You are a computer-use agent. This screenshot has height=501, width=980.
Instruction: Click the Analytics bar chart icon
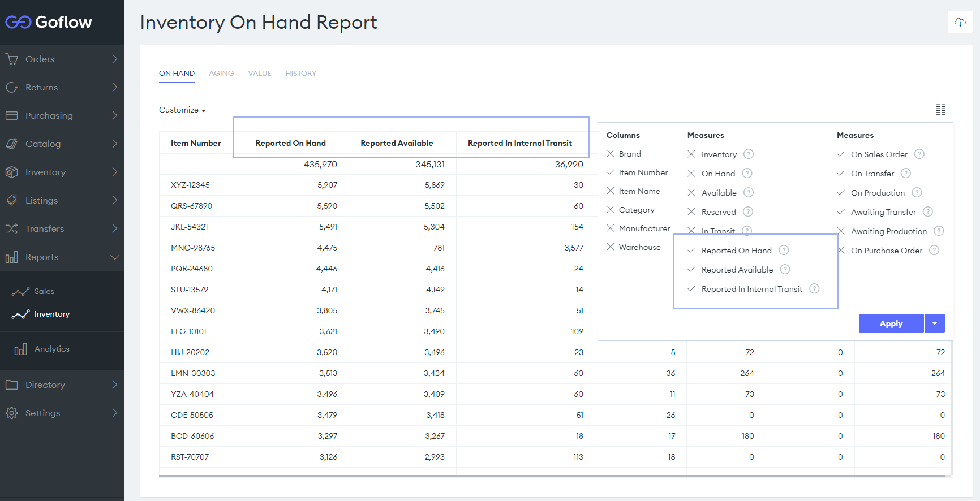coord(21,349)
